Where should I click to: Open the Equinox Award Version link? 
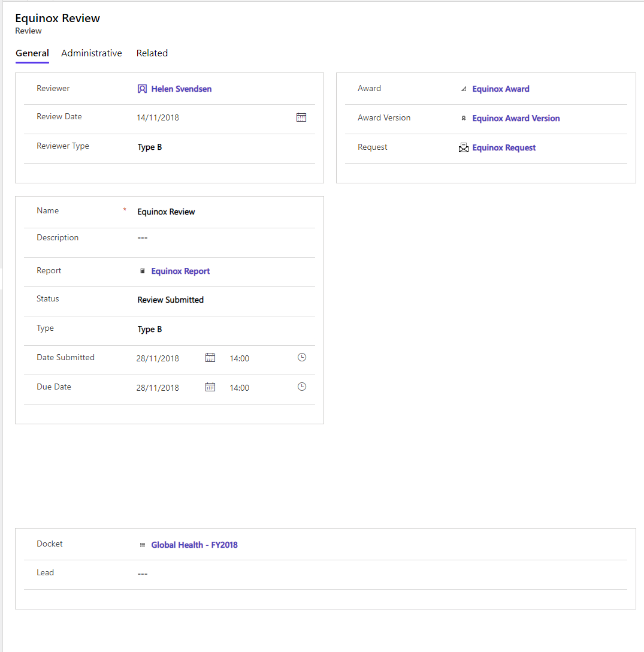click(516, 119)
